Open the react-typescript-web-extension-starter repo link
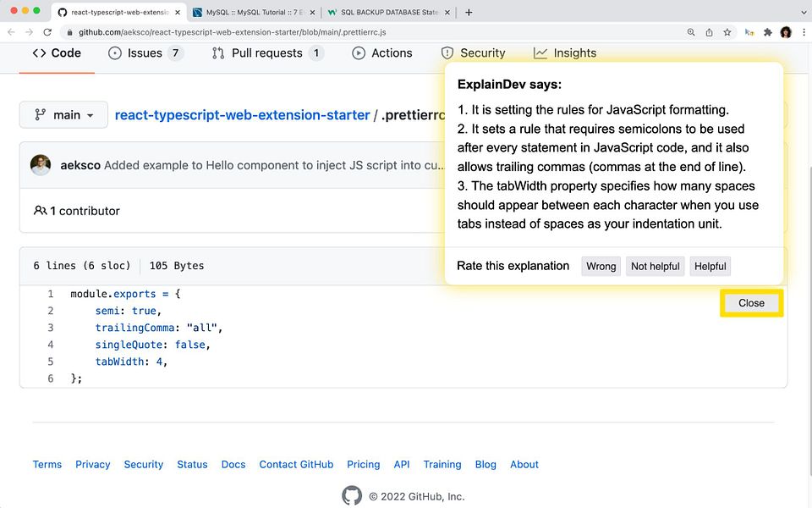This screenshot has width=812, height=508. point(243,114)
